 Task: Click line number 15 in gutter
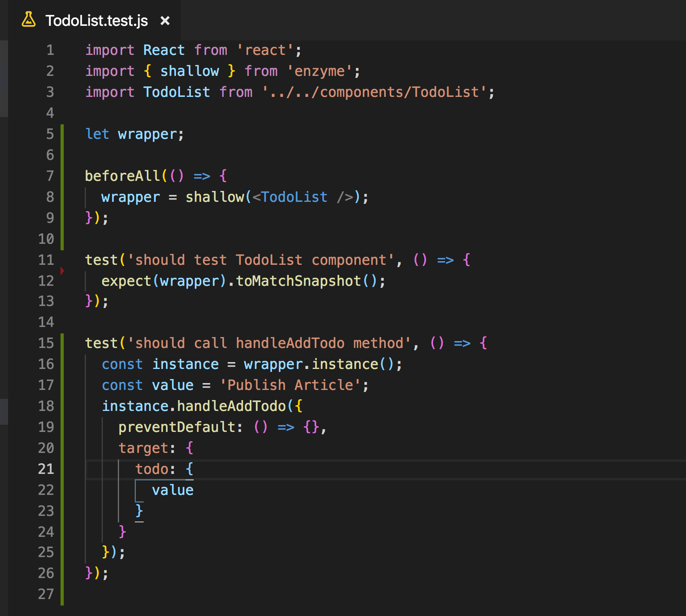(x=46, y=343)
